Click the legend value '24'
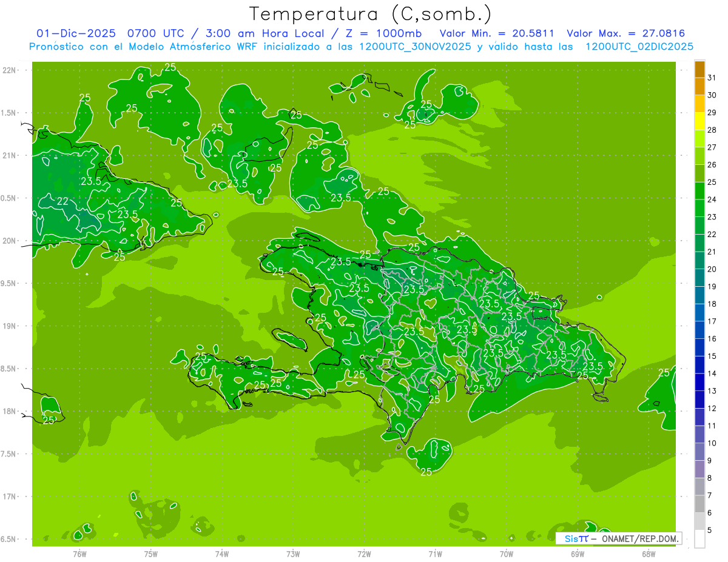The image size is (728, 562). 712,199
